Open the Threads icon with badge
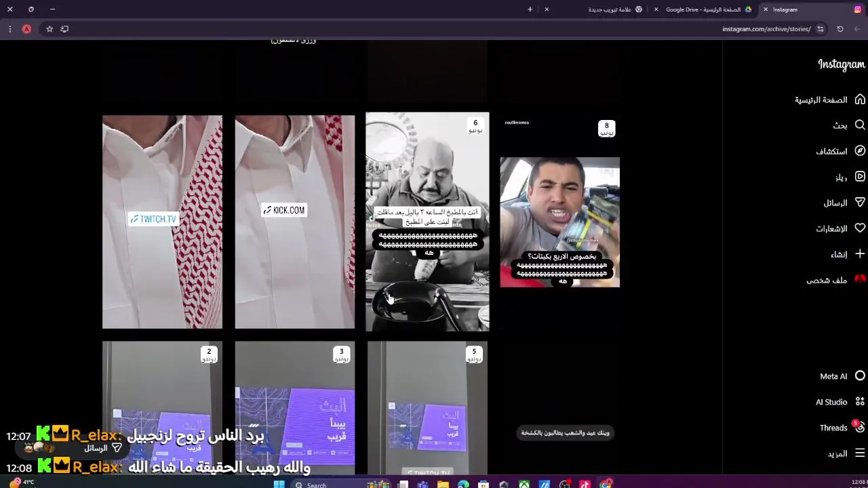Viewport: 868px width, 488px height. [x=859, y=427]
